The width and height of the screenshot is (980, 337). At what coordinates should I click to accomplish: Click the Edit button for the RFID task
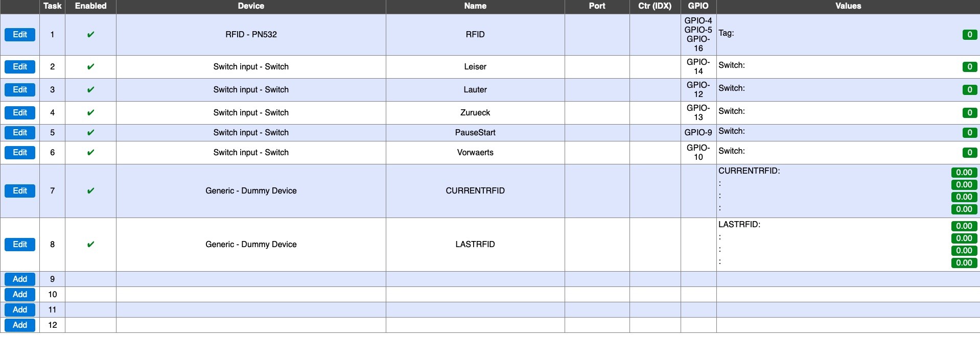tap(20, 35)
